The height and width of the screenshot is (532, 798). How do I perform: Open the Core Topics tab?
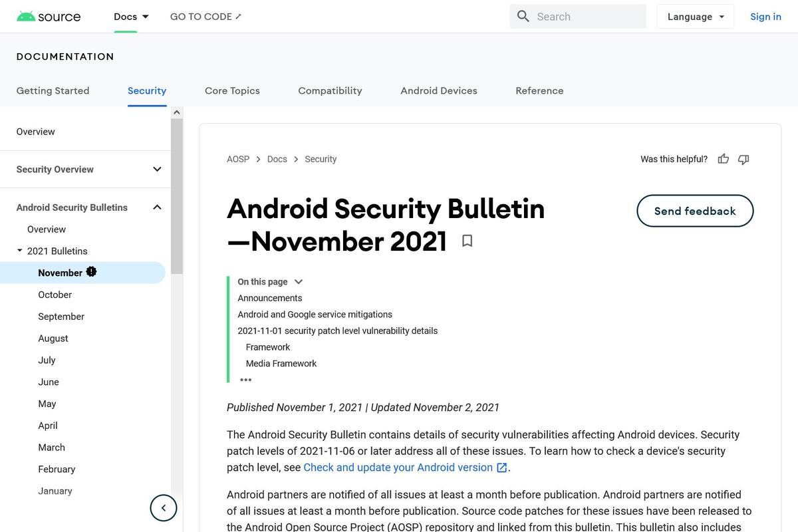pyautogui.click(x=232, y=90)
